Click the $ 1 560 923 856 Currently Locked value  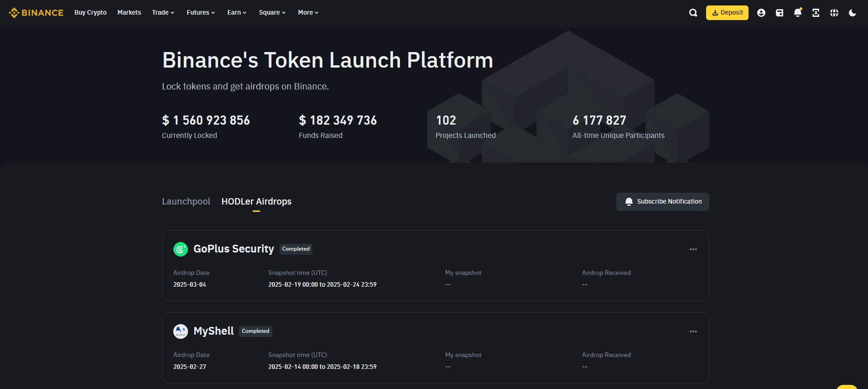click(x=206, y=121)
